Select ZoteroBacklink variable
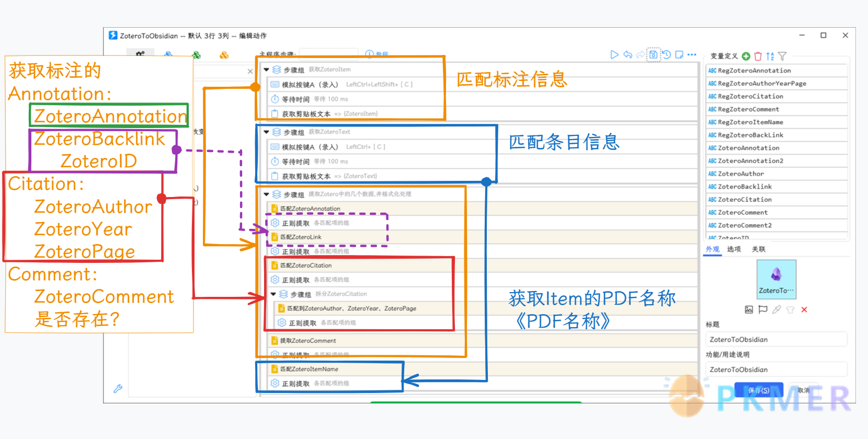 (776, 187)
